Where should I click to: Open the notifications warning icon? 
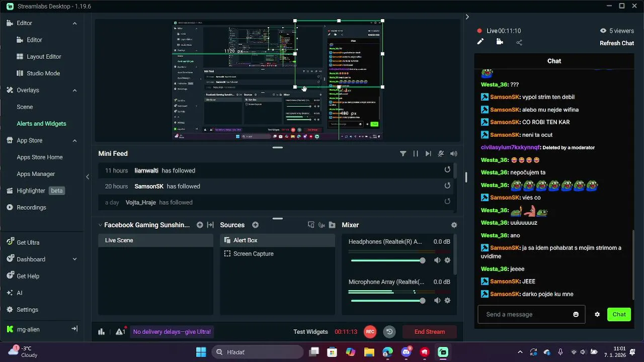pos(120,332)
